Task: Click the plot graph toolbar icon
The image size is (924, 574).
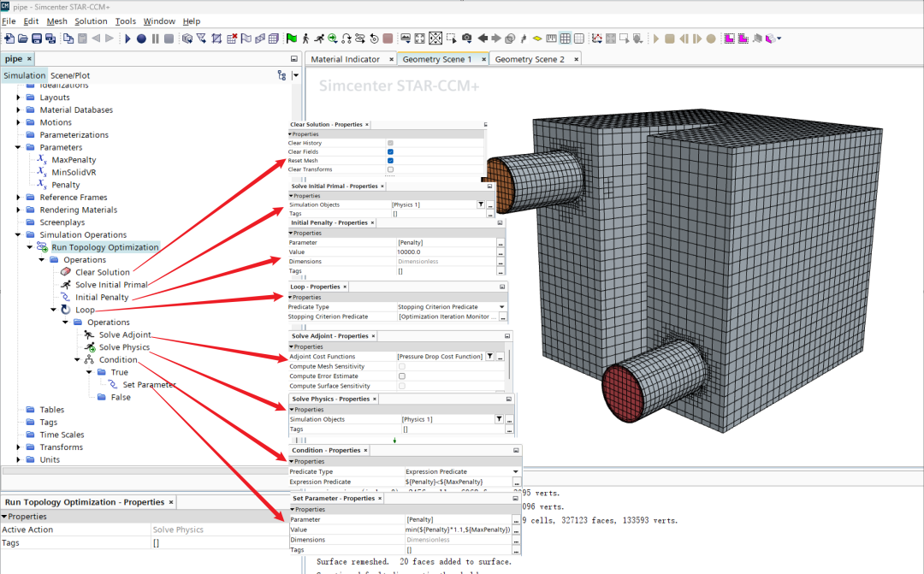Action: tap(597, 38)
